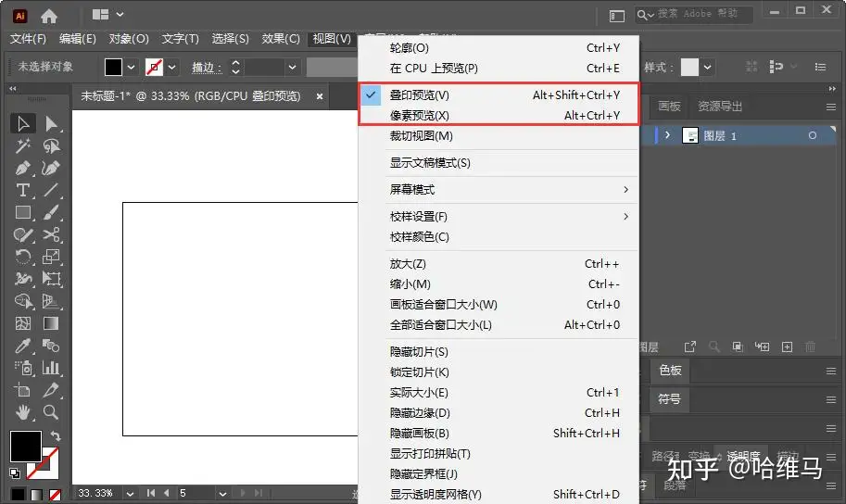Select the Perspective Grid tool
Screen dimensions: 846x504
pos(51,300)
